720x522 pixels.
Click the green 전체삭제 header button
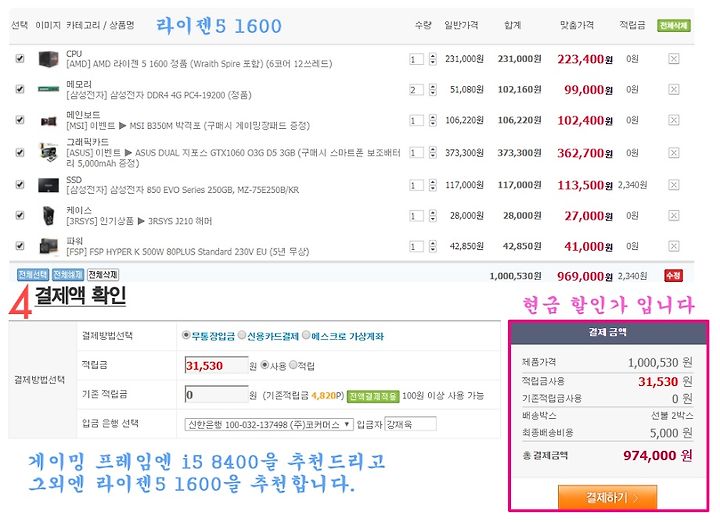pyautogui.click(x=674, y=26)
